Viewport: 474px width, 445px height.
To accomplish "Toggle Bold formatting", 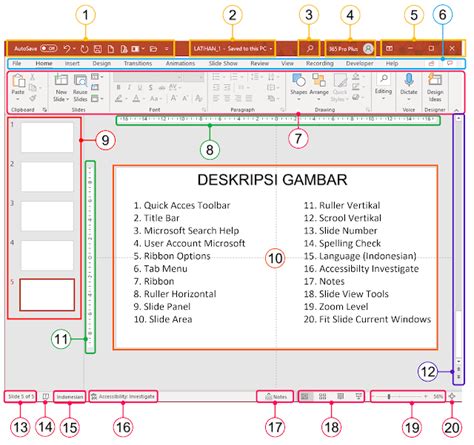I will (x=118, y=88).
